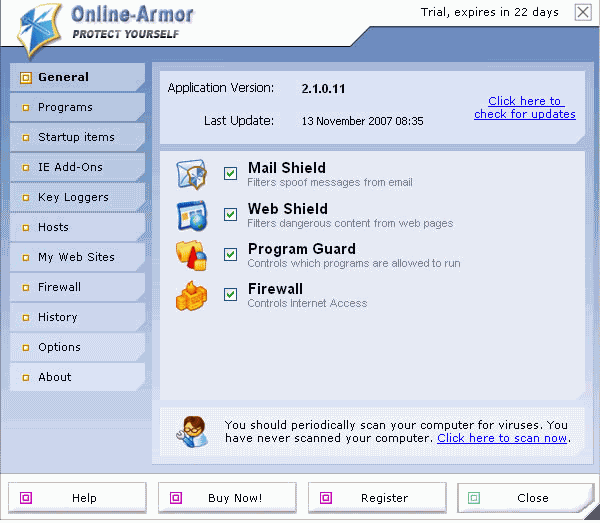Click 'Controls which programs are allowed to run'
This screenshot has width=600, height=523.
click(x=354, y=263)
